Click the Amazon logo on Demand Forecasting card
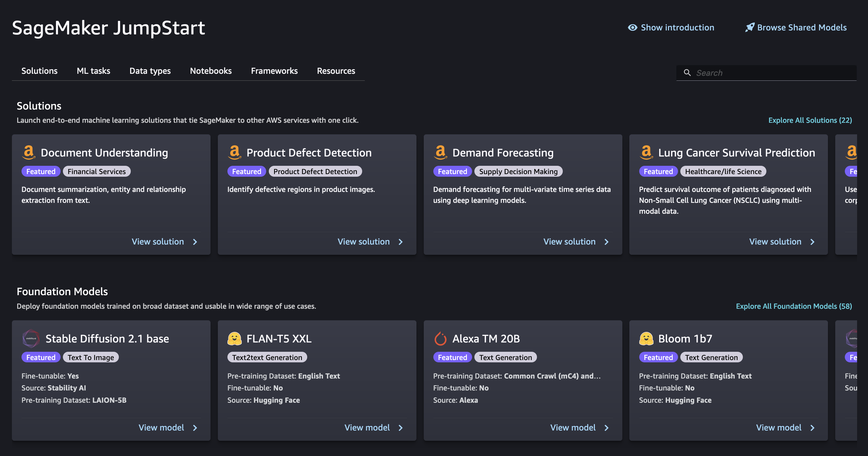Viewport: 868px width, 456px height. [440, 152]
